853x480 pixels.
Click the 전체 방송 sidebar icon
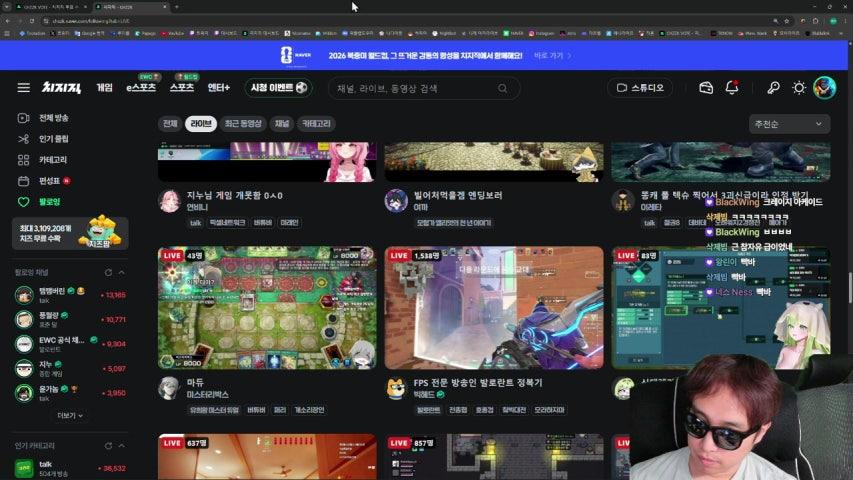(x=23, y=118)
